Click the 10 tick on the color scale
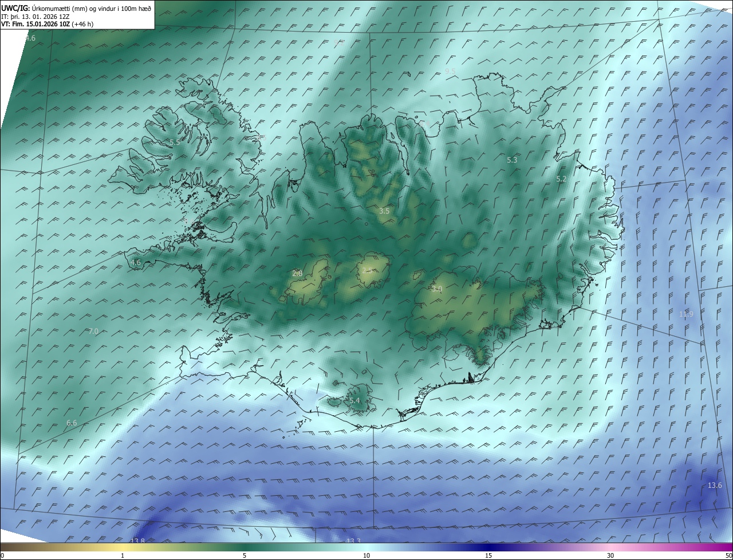733x560 pixels. (x=366, y=555)
